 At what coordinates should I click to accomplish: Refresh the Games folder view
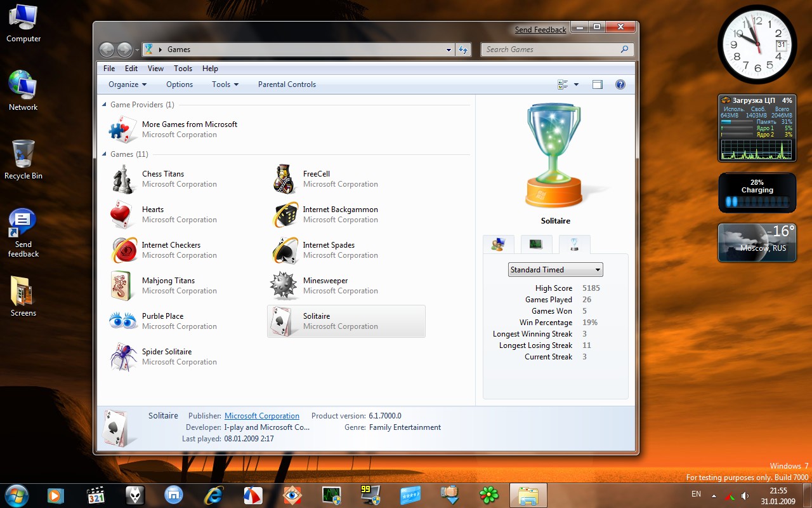[463, 50]
